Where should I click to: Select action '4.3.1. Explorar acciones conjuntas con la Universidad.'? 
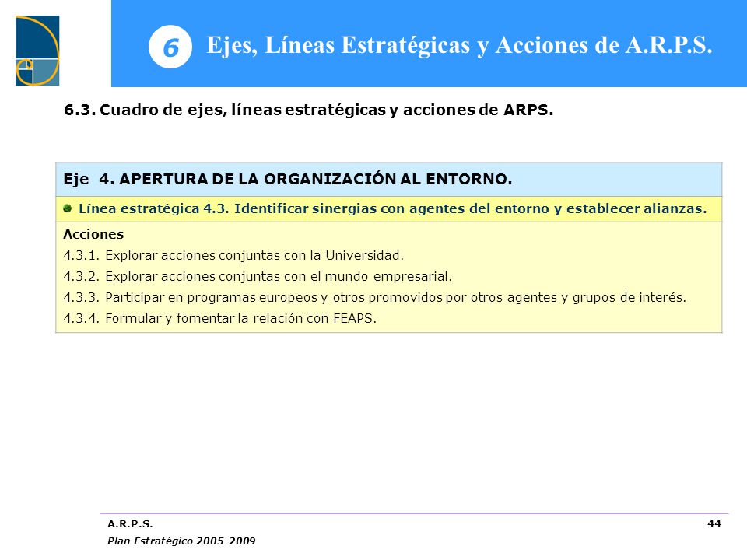233,256
